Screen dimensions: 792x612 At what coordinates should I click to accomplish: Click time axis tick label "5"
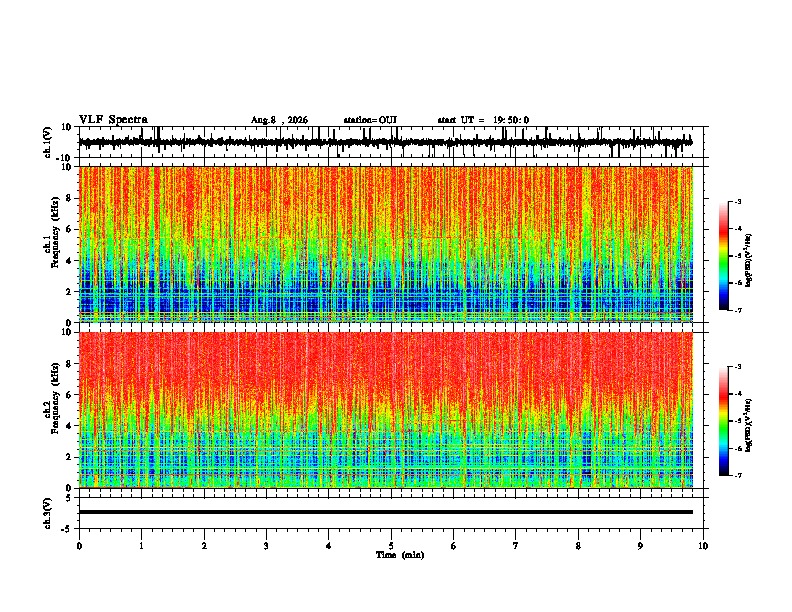click(x=391, y=546)
